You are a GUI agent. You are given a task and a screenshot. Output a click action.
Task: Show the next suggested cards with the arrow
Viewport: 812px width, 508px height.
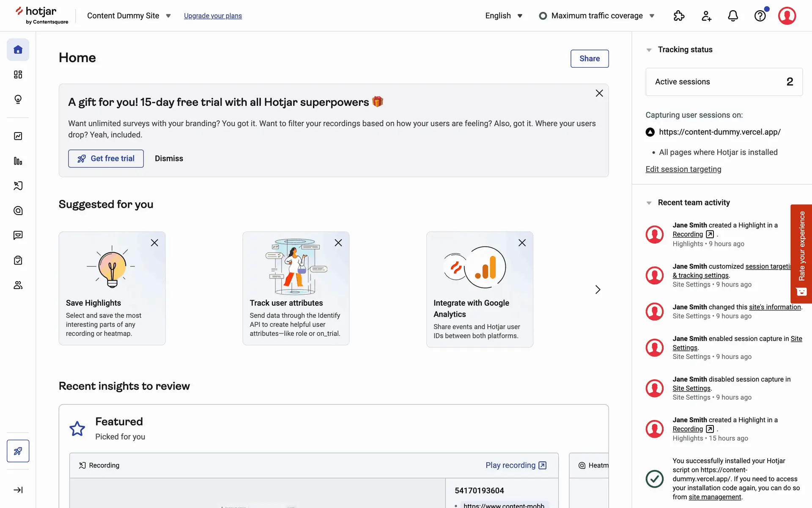coord(598,290)
